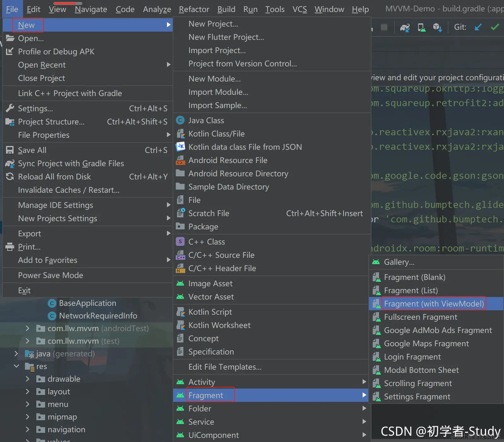Open the VCS menu
This screenshot has height=442, width=504.
(299, 9)
